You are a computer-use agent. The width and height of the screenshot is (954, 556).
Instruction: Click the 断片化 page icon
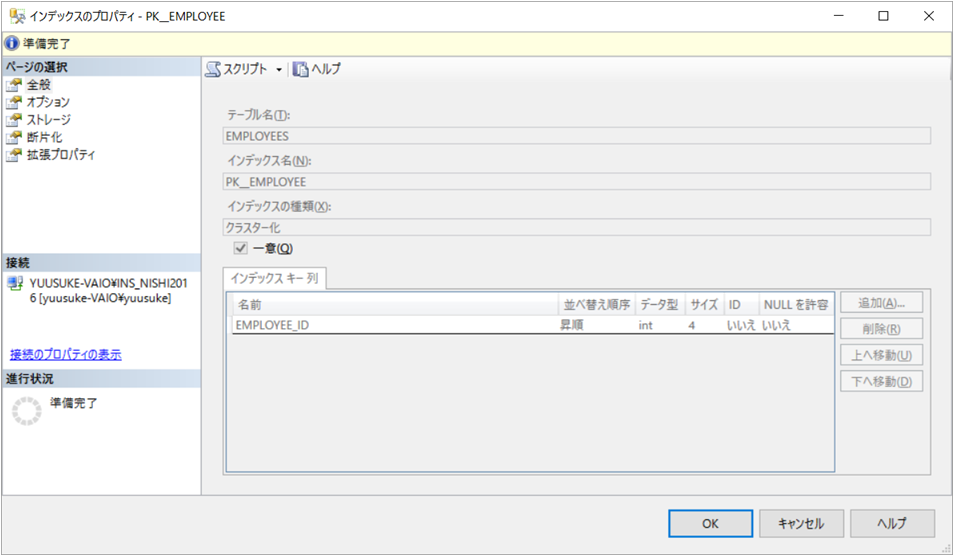coord(14,137)
